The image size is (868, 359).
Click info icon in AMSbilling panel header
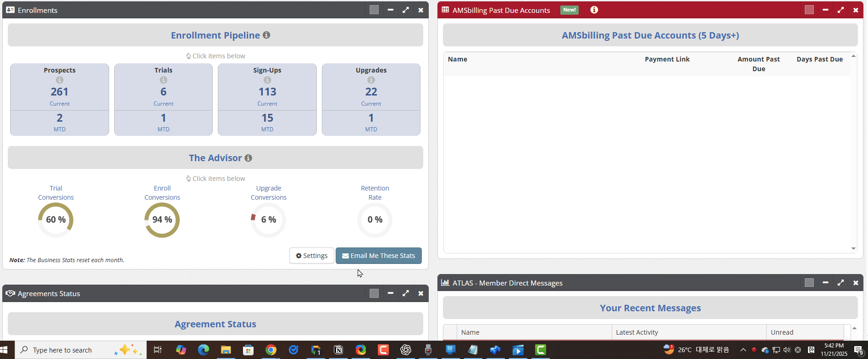pyautogui.click(x=594, y=10)
